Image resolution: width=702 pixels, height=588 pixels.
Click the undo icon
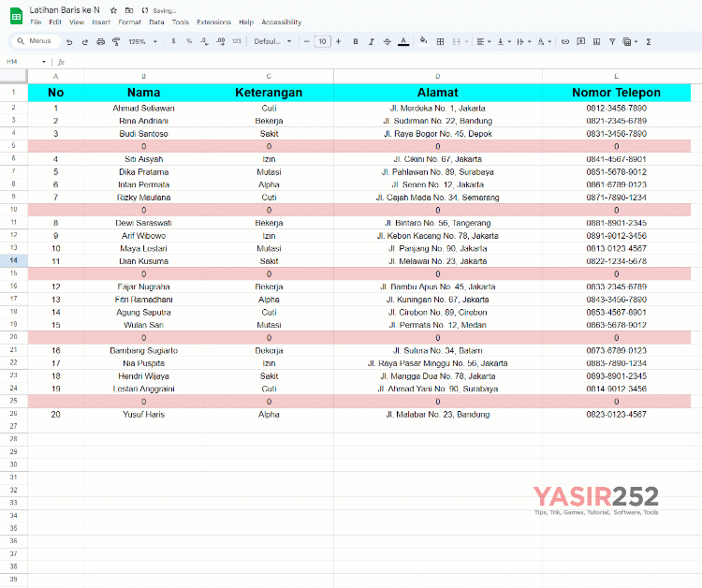click(x=69, y=41)
